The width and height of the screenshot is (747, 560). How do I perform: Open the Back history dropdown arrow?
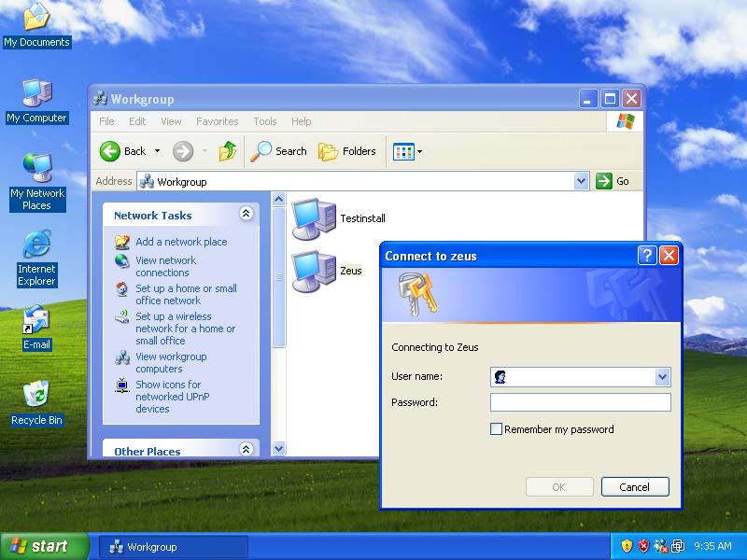point(157,151)
